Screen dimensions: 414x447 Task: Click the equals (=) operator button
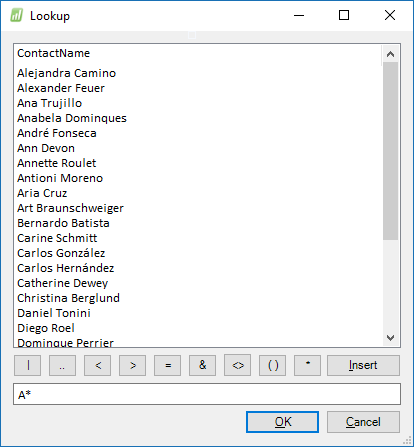click(x=167, y=365)
